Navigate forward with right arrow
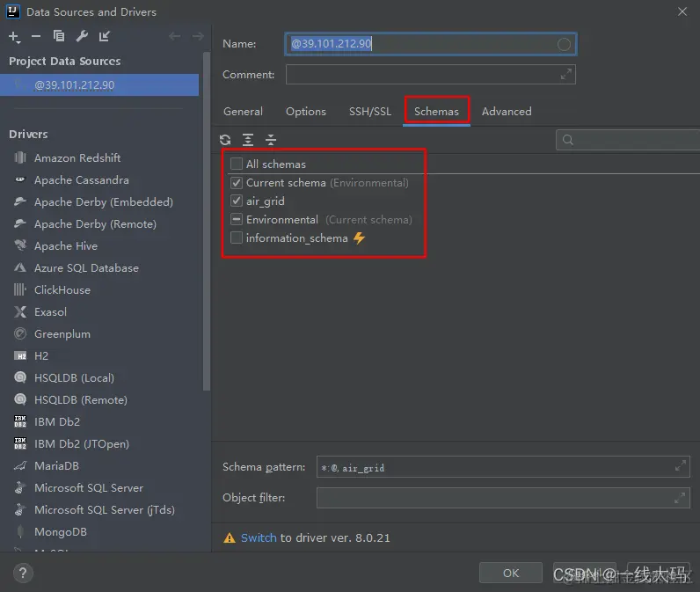 pyautogui.click(x=198, y=36)
